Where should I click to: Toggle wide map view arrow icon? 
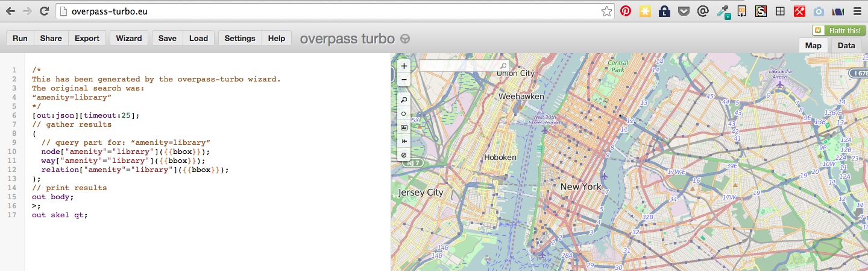coord(404,141)
